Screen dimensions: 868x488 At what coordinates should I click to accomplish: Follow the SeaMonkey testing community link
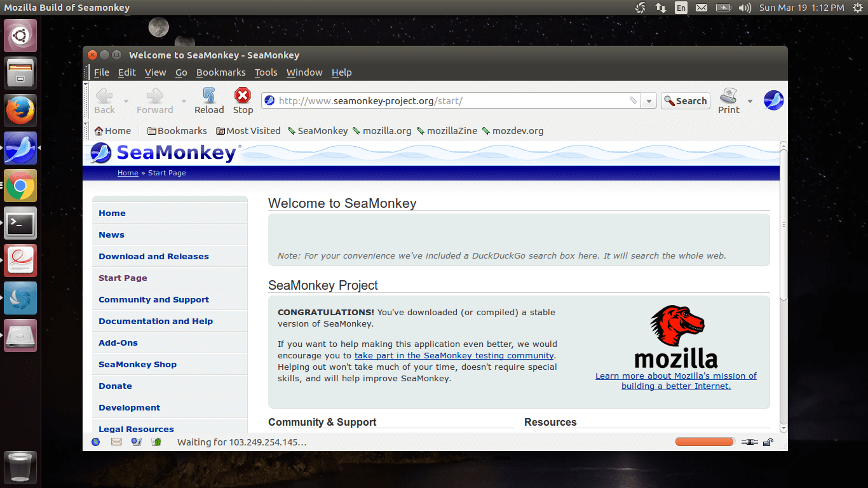454,356
